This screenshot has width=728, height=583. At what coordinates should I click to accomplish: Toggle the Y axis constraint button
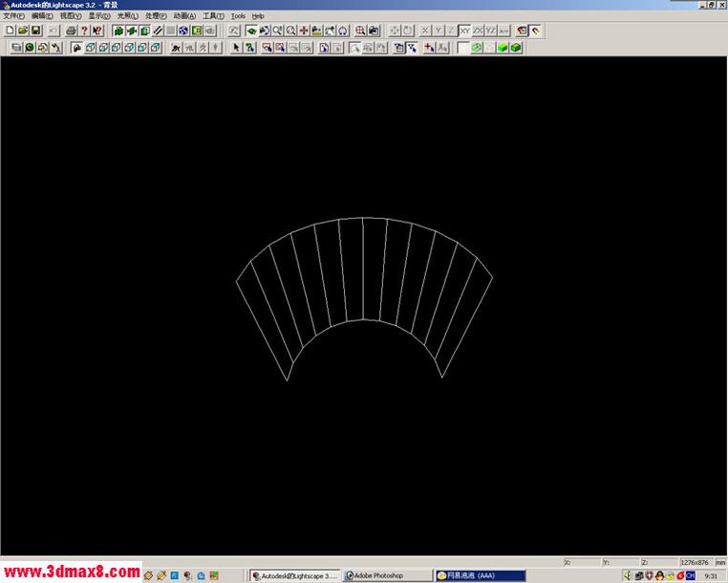438,31
